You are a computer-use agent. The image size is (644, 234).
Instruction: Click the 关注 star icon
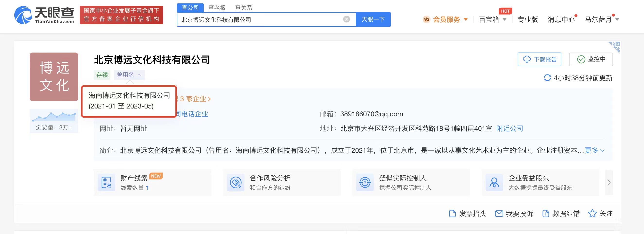coord(592,214)
